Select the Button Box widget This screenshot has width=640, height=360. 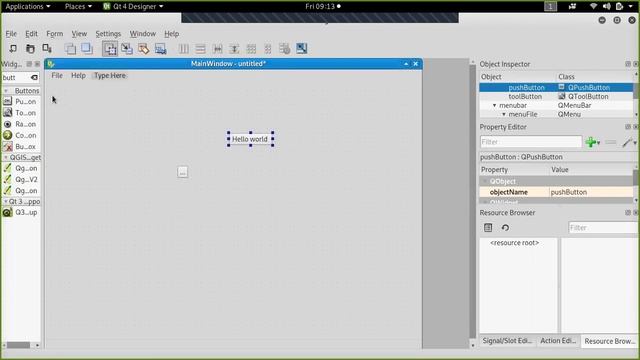[20, 147]
